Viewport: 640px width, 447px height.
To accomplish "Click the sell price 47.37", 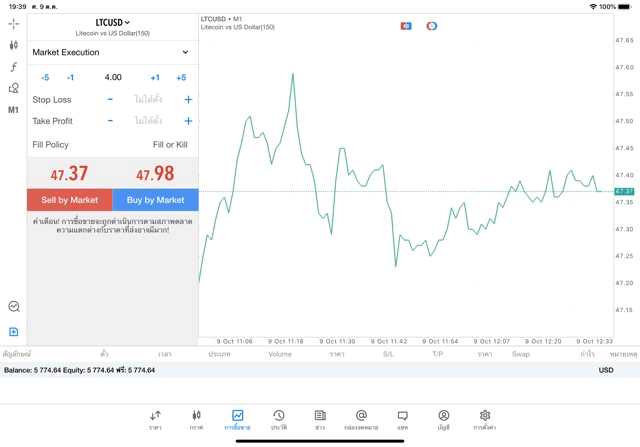I will pos(69,173).
